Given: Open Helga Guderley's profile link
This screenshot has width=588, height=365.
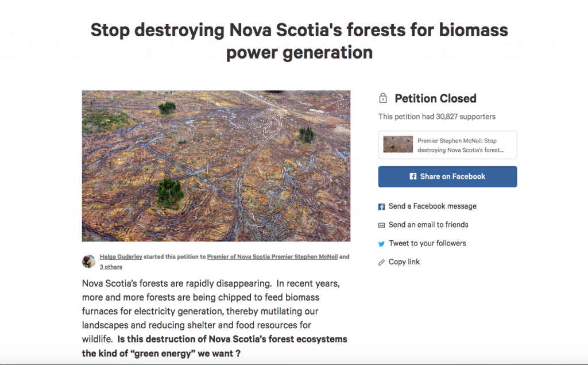Looking at the screenshot, I should tap(124, 257).
